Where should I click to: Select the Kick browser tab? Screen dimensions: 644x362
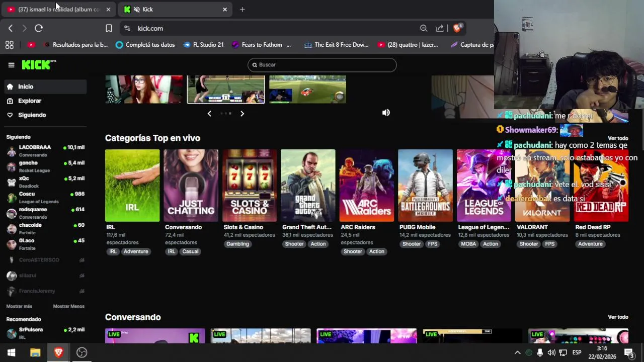(175, 9)
